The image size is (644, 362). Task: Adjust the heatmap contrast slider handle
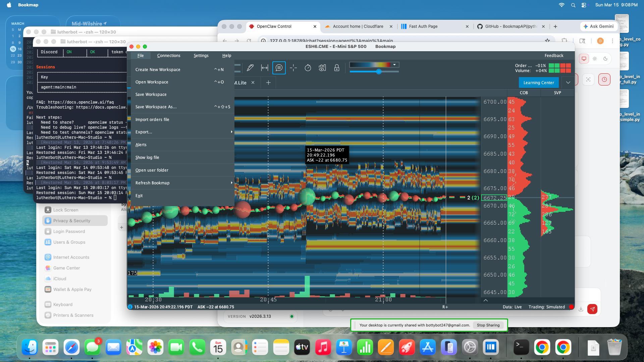pos(379,72)
